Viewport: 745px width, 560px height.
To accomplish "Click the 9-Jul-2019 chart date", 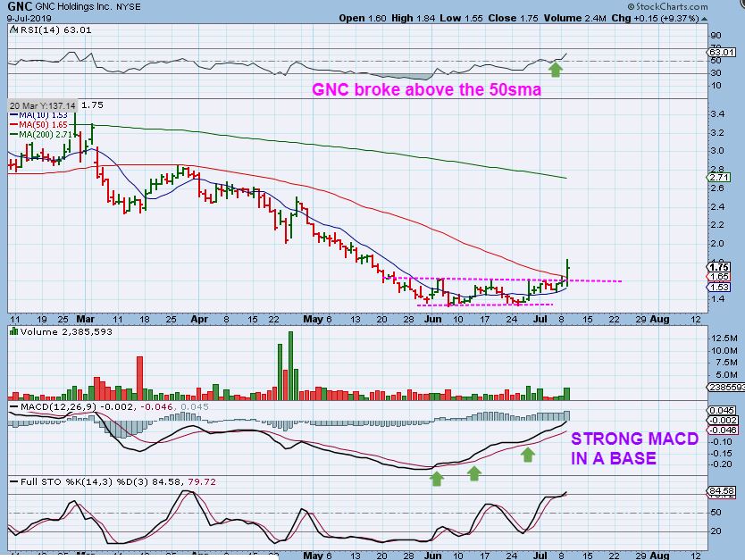I will click(29, 18).
